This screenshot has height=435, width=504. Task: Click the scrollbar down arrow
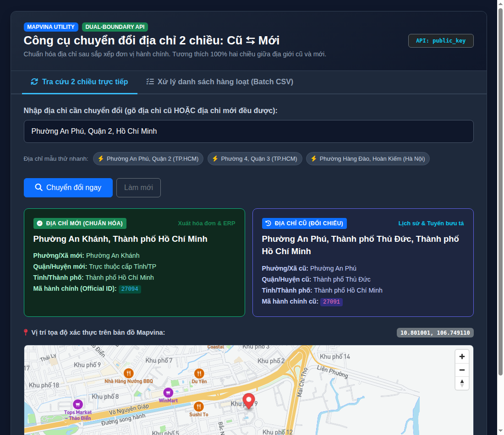click(x=500, y=431)
